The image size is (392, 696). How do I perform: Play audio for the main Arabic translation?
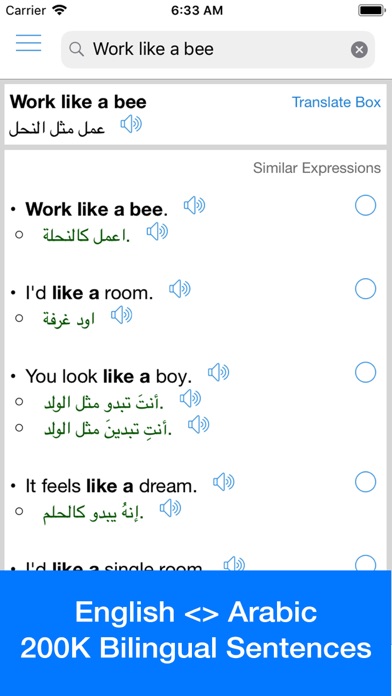(131, 124)
